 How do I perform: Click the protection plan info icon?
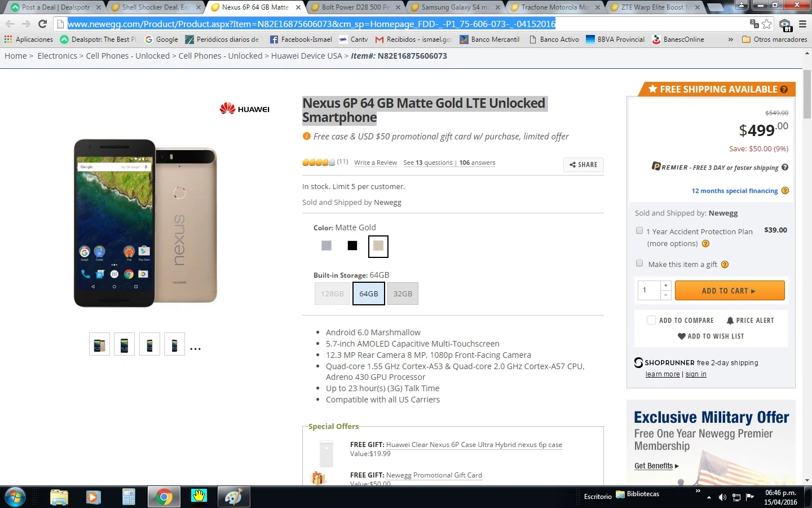pyautogui.click(x=705, y=244)
